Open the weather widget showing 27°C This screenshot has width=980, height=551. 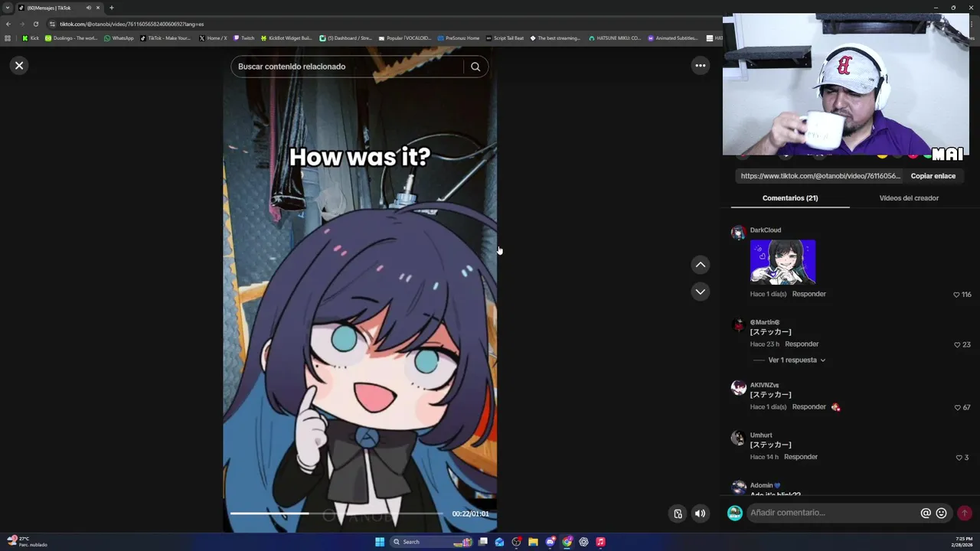tap(27, 542)
